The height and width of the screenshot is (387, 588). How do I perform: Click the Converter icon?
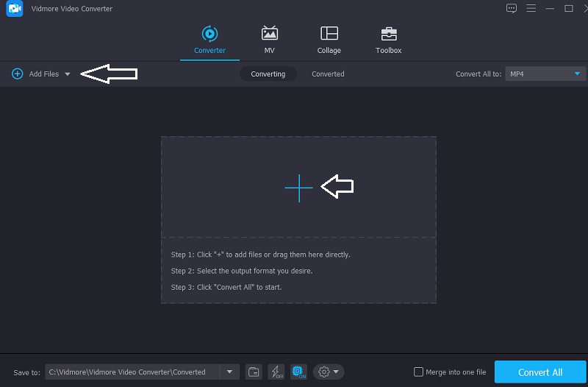(x=209, y=34)
